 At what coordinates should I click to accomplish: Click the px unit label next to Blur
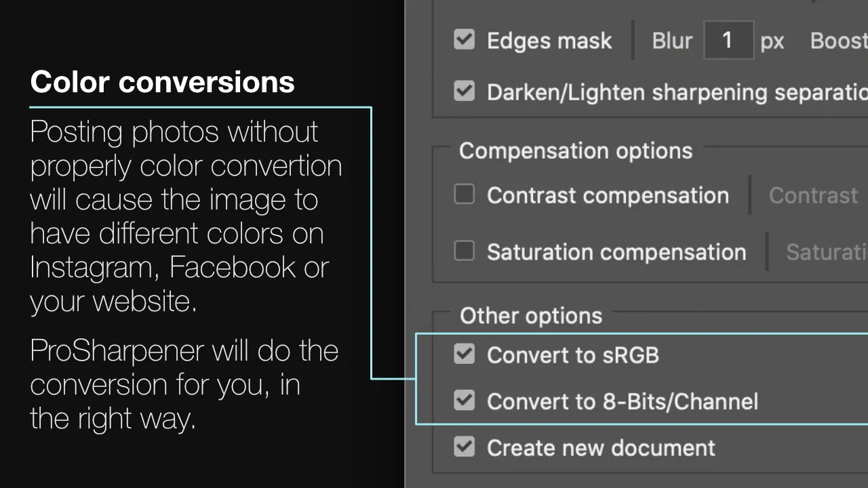(x=772, y=40)
